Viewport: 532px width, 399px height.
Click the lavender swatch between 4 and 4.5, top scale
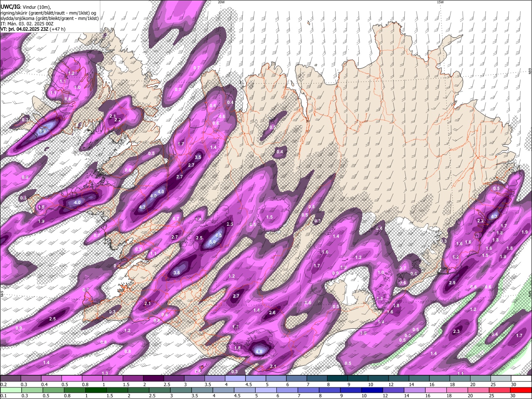click(235, 379)
